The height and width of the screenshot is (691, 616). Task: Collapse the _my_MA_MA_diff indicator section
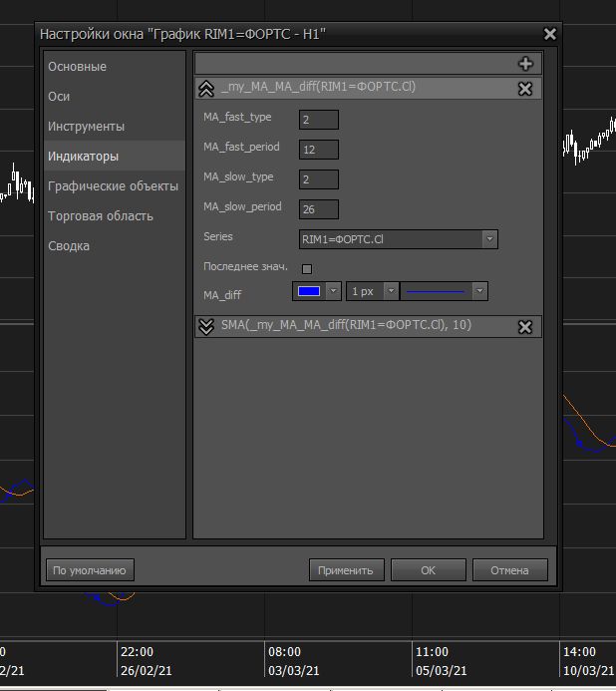point(206,89)
